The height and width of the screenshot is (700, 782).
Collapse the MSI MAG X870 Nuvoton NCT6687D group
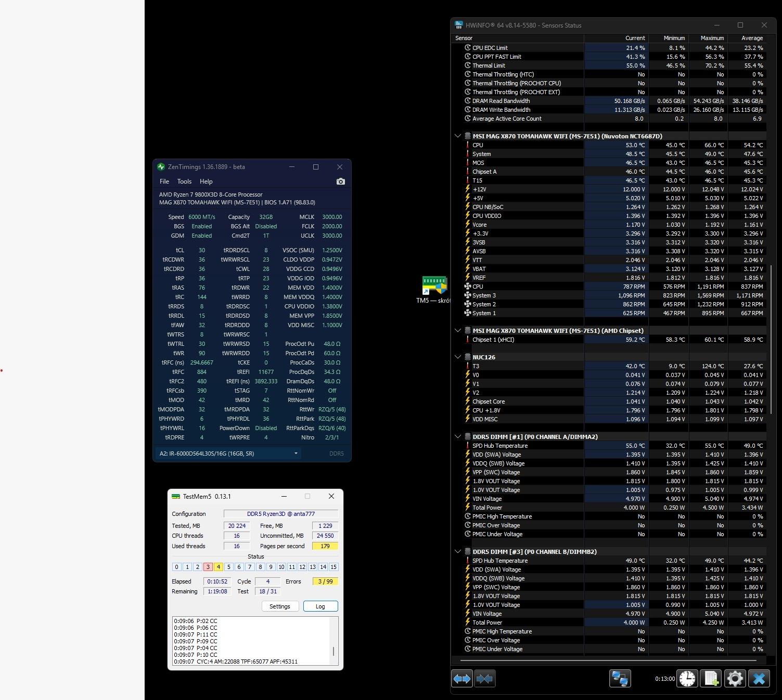(458, 136)
